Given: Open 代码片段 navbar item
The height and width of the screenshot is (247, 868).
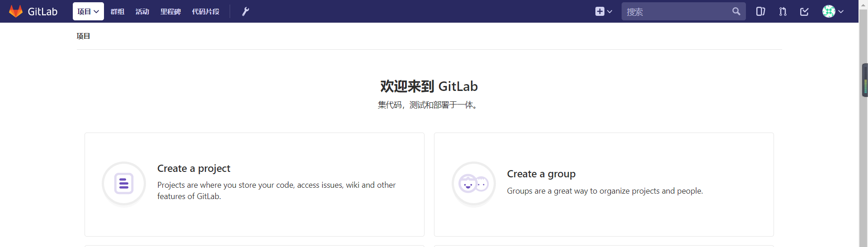Looking at the screenshot, I should 206,11.
